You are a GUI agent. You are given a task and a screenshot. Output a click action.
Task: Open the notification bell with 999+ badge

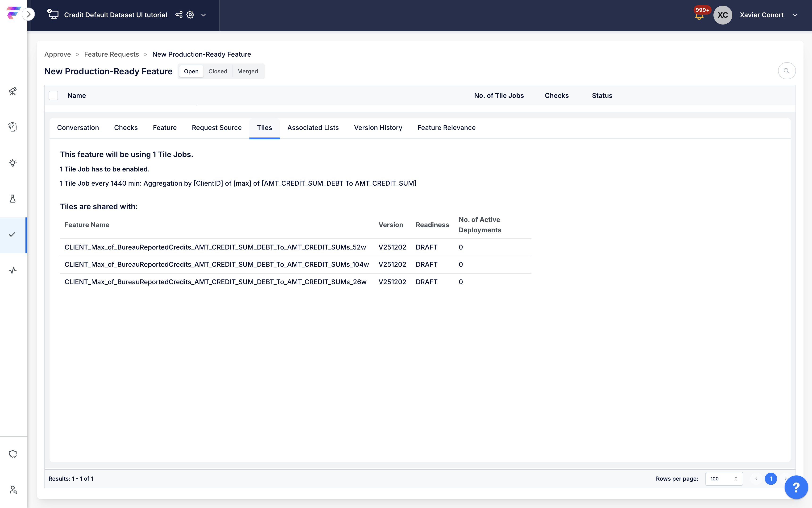[x=699, y=16]
